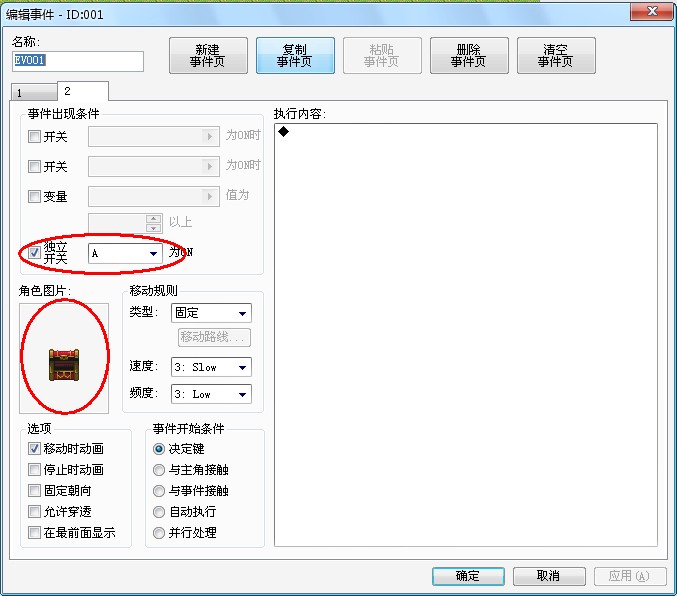Click the variable value number field
This screenshot has height=596, width=677.
(x=117, y=224)
